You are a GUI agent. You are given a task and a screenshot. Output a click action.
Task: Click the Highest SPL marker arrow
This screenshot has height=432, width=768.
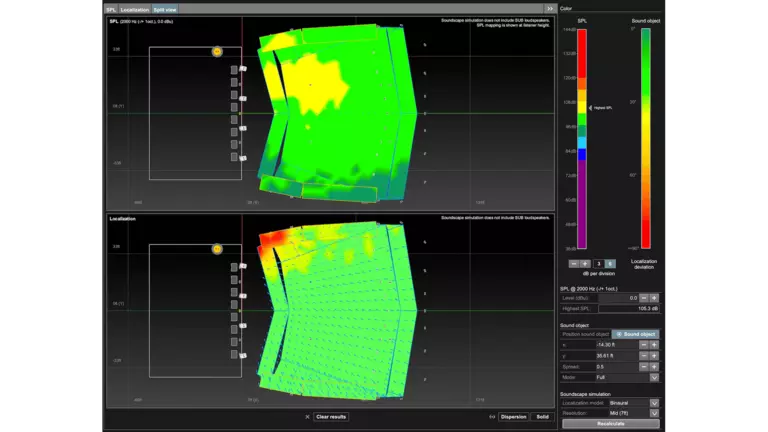tap(590, 107)
